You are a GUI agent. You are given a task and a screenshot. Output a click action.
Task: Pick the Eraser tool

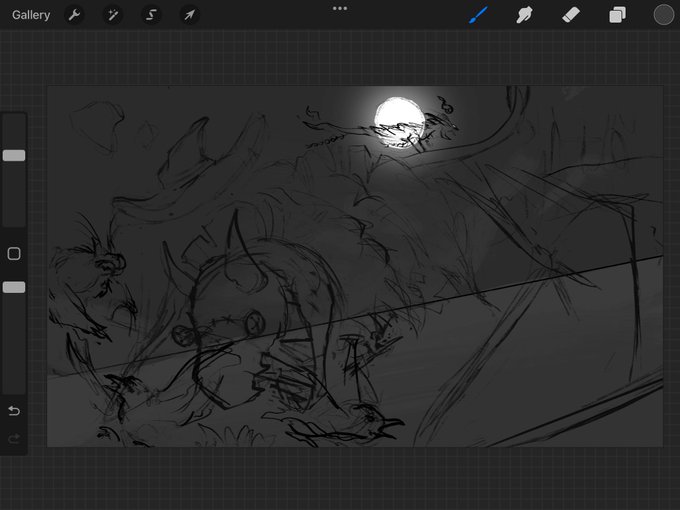point(571,15)
